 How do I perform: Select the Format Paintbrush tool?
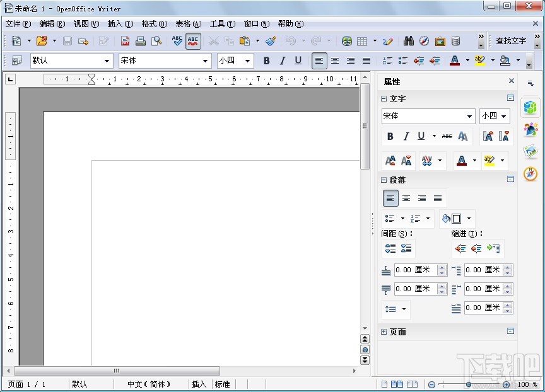coord(270,41)
